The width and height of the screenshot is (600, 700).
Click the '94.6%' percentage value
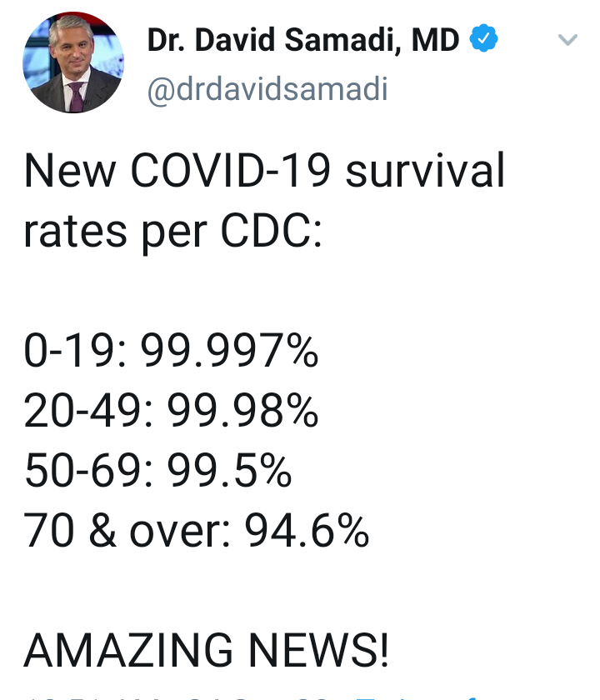point(307,530)
